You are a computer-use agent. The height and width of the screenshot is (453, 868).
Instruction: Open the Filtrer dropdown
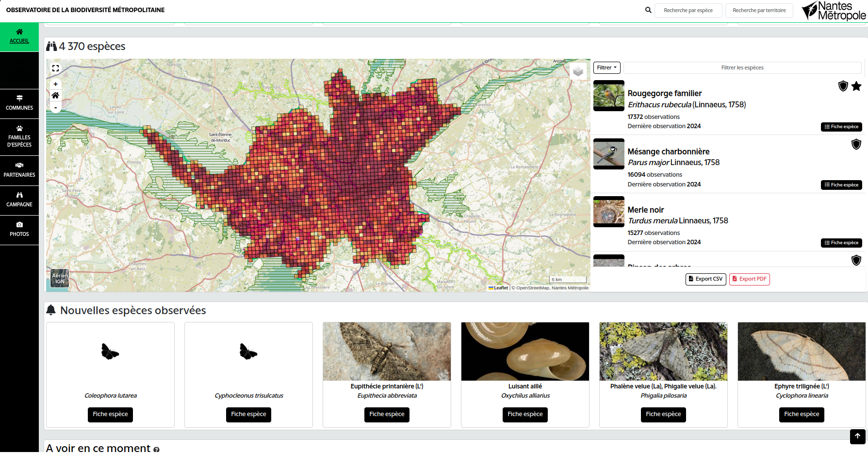click(x=606, y=68)
